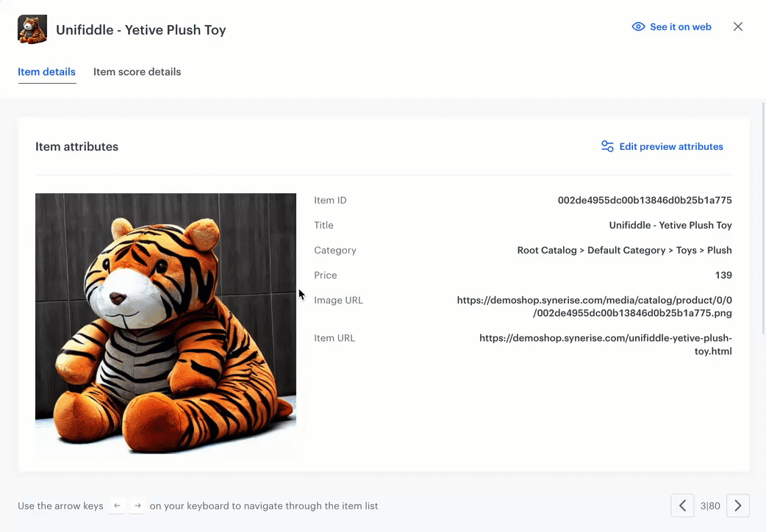Click the tiger logo in the modal header
This screenshot has height=532, width=766.
tap(32, 29)
